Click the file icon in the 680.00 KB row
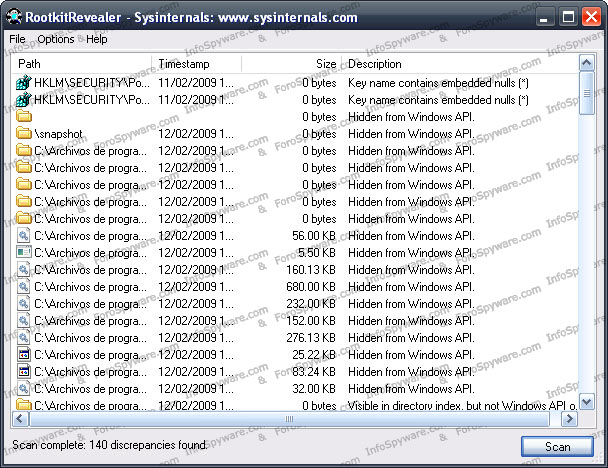The height and width of the screenshot is (468, 608). click(24, 287)
